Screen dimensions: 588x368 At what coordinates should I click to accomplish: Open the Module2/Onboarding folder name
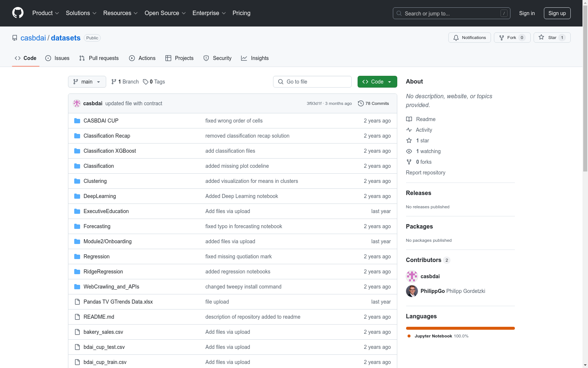pos(108,241)
